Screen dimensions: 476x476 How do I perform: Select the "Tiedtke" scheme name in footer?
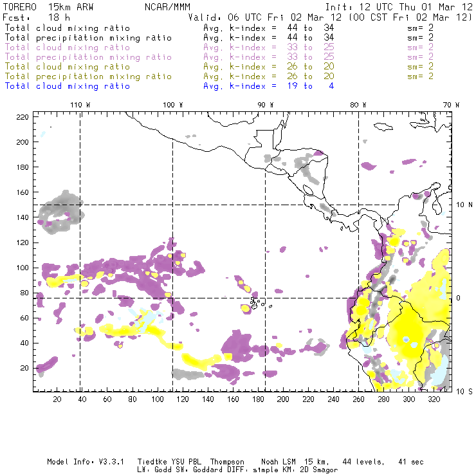coord(152,462)
